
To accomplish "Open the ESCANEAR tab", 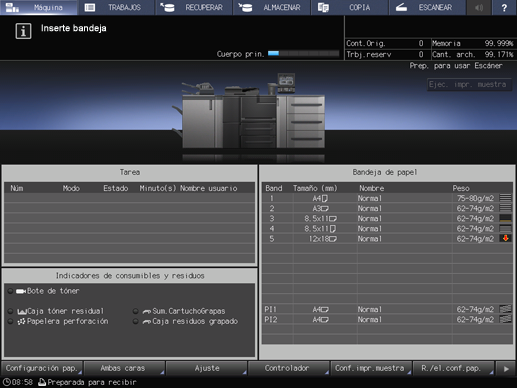I will [x=427, y=7].
